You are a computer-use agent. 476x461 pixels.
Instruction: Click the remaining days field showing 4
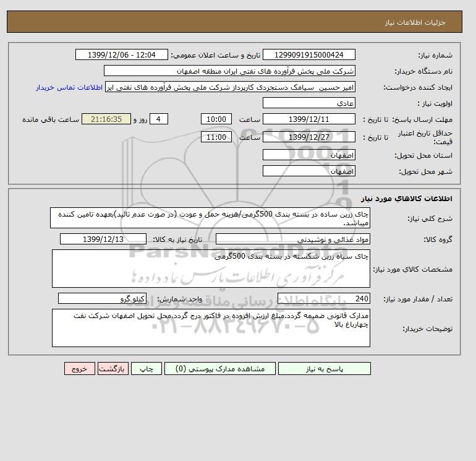click(x=158, y=119)
